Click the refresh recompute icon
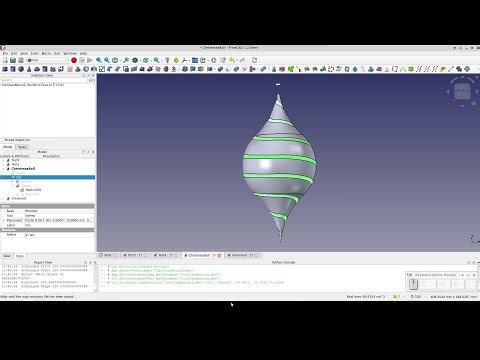 pyautogui.click(x=254, y=60)
